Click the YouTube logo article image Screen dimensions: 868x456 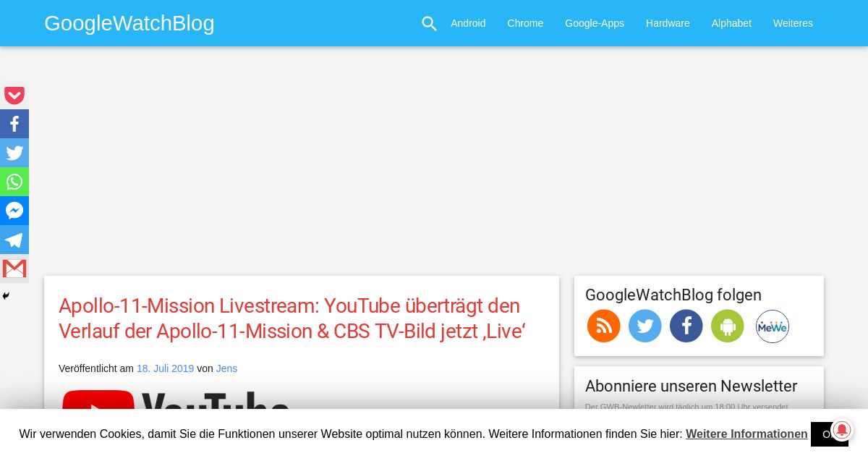[x=176, y=400]
